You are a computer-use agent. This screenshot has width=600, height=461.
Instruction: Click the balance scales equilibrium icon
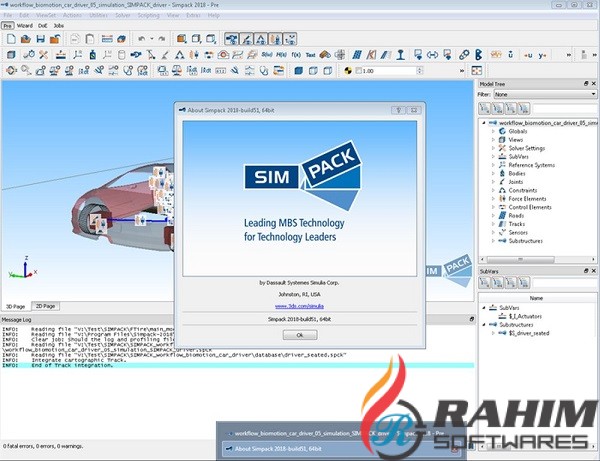(x=176, y=71)
